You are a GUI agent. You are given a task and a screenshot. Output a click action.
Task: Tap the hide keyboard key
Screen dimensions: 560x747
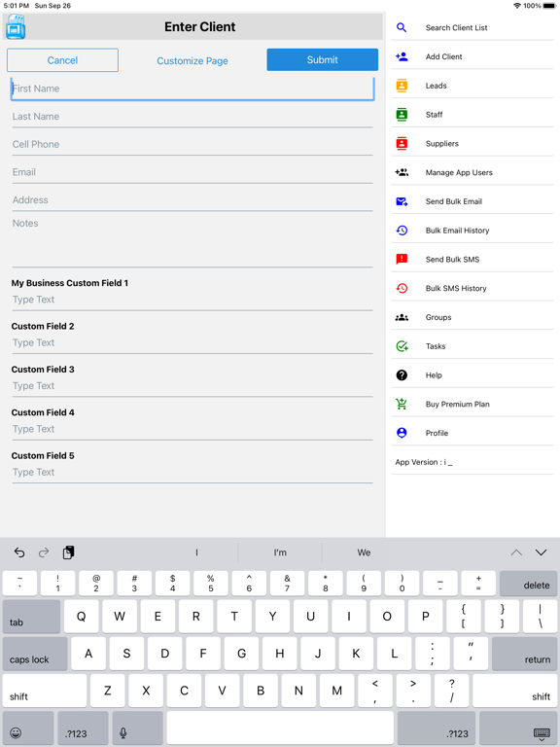pos(518,729)
